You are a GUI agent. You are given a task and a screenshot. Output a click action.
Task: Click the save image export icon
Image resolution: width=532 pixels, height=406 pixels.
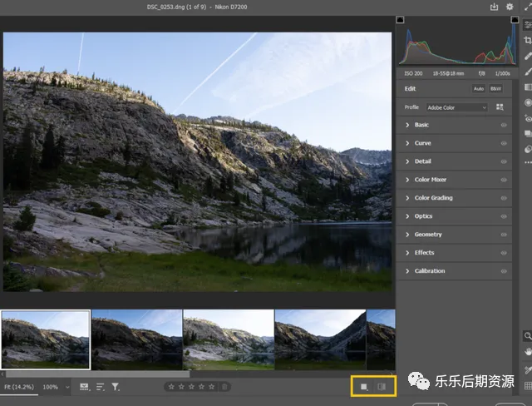[x=494, y=7]
